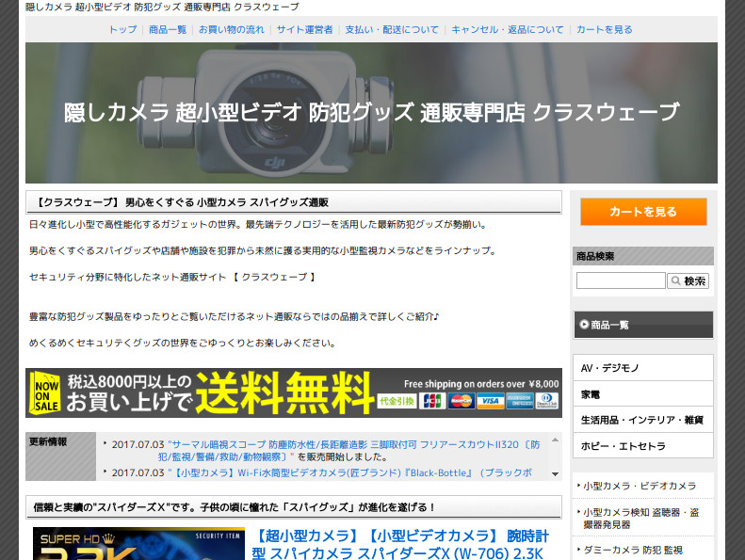Click the 代金引換 payment badge
Viewport: 745px width, 560px height.
[x=397, y=400]
